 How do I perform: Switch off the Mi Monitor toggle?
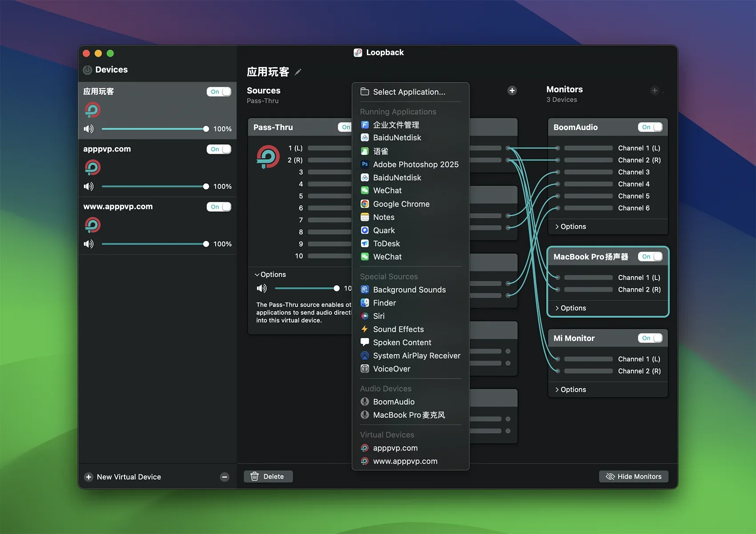650,338
